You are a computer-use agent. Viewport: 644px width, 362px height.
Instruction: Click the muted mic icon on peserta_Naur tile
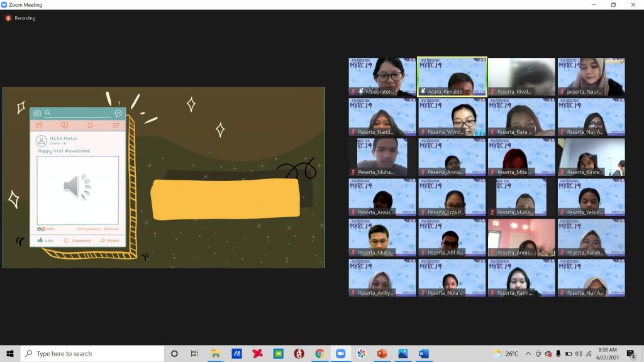coord(562,92)
